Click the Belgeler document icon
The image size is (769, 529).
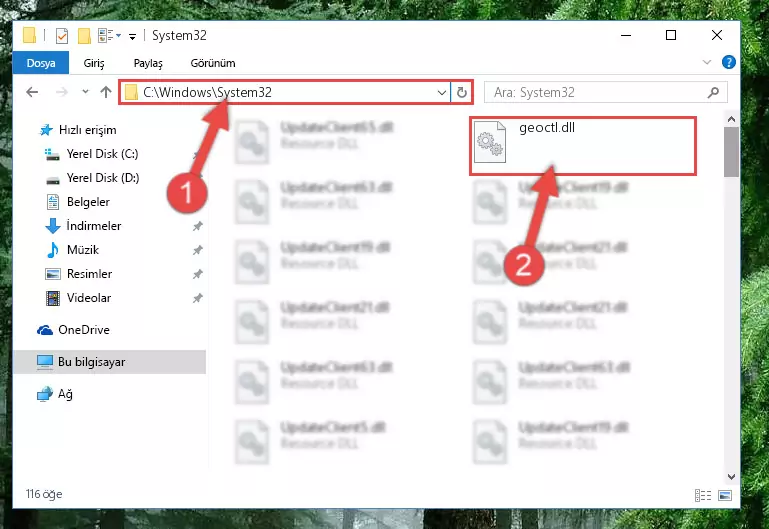(x=52, y=202)
